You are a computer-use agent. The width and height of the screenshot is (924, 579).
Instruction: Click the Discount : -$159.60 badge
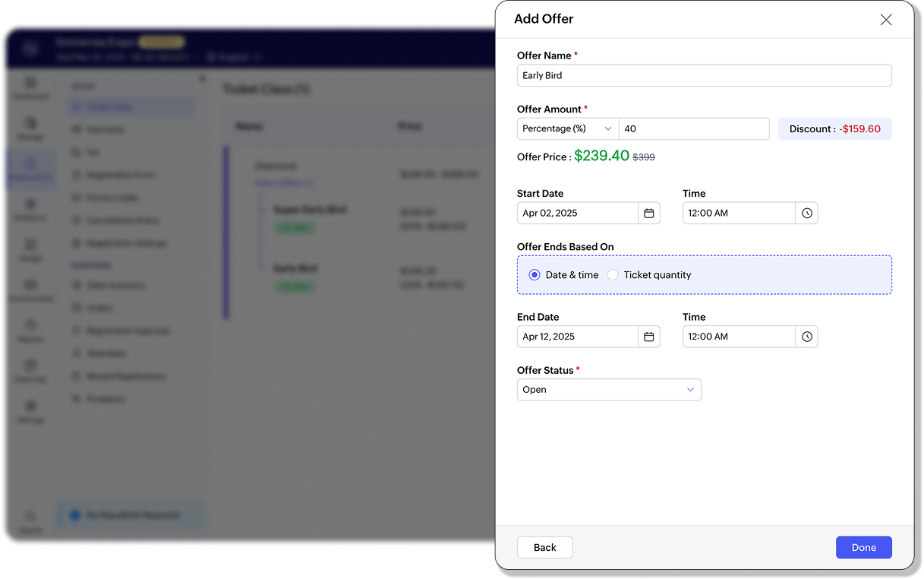pos(835,129)
